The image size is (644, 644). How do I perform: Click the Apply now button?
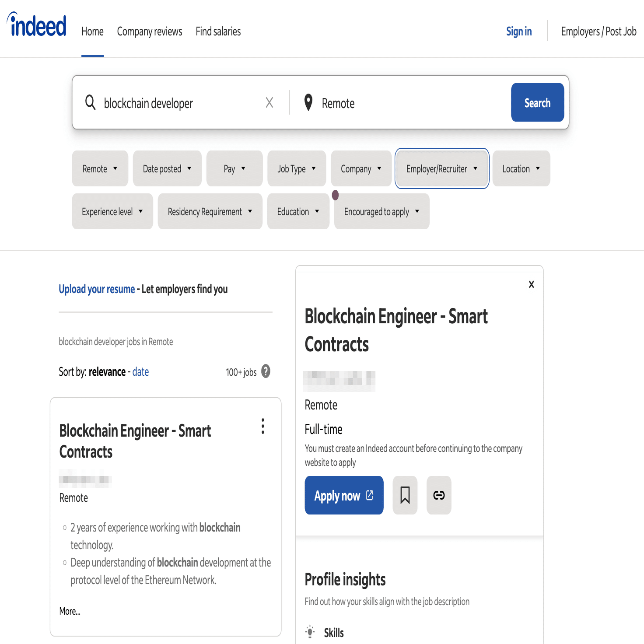[x=344, y=495]
